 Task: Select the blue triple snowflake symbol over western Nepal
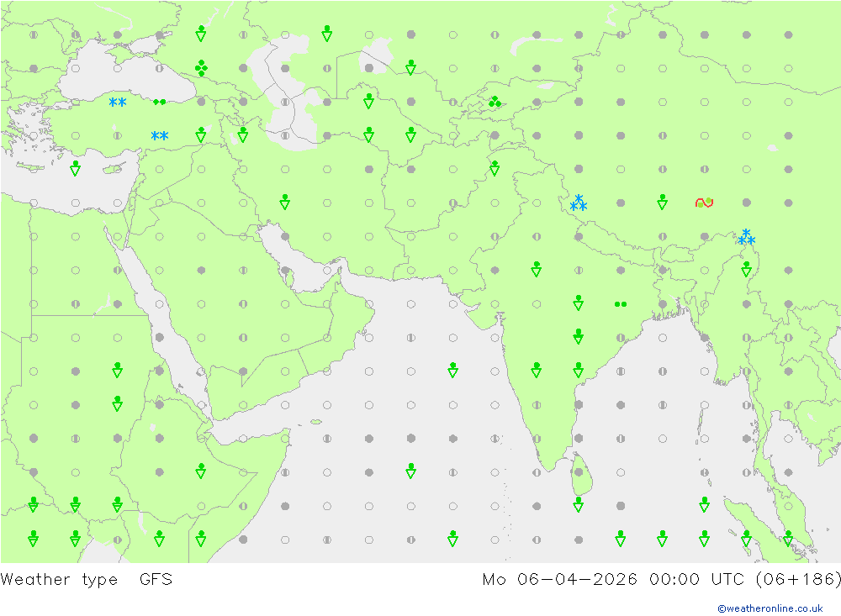coord(579,203)
